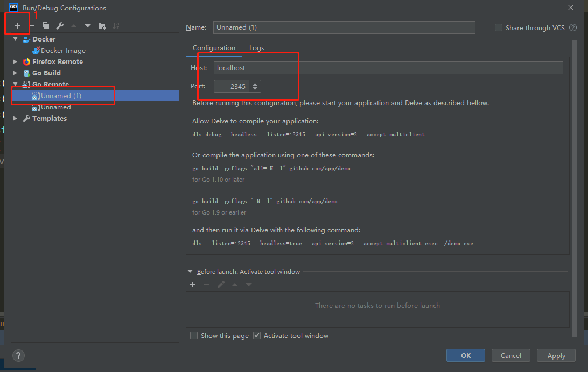Expand the Go Build tree node
588x372 pixels.
tap(15, 73)
